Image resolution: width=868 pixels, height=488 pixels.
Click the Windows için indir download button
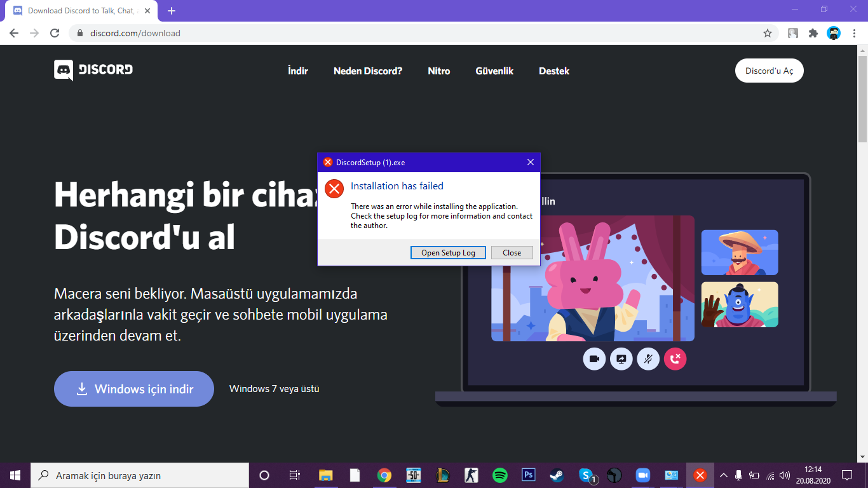(x=134, y=389)
